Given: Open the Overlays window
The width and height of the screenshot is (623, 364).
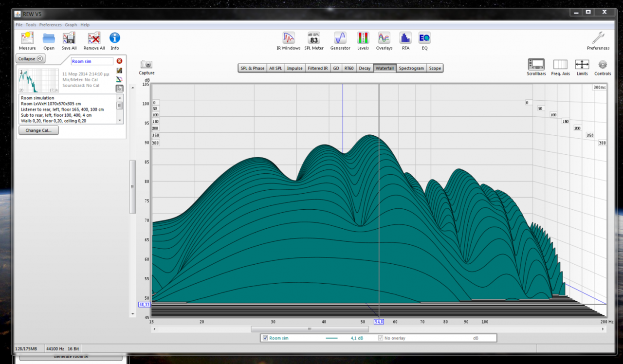Looking at the screenshot, I should pos(384,38).
